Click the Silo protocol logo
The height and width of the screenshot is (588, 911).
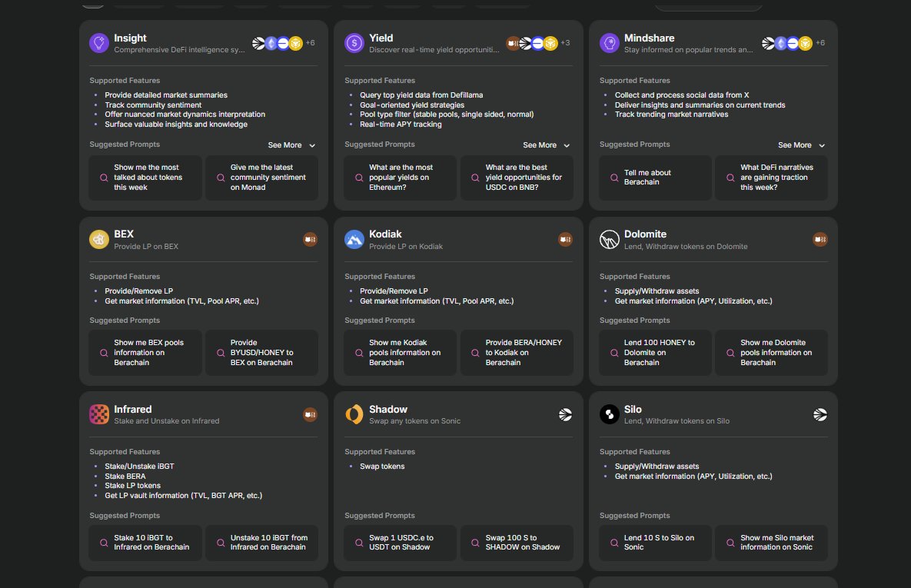[x=609, y=414]
